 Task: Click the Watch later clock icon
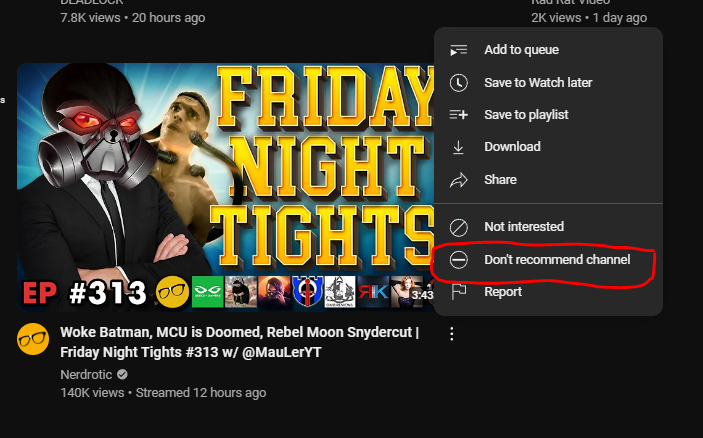(458, 83)
